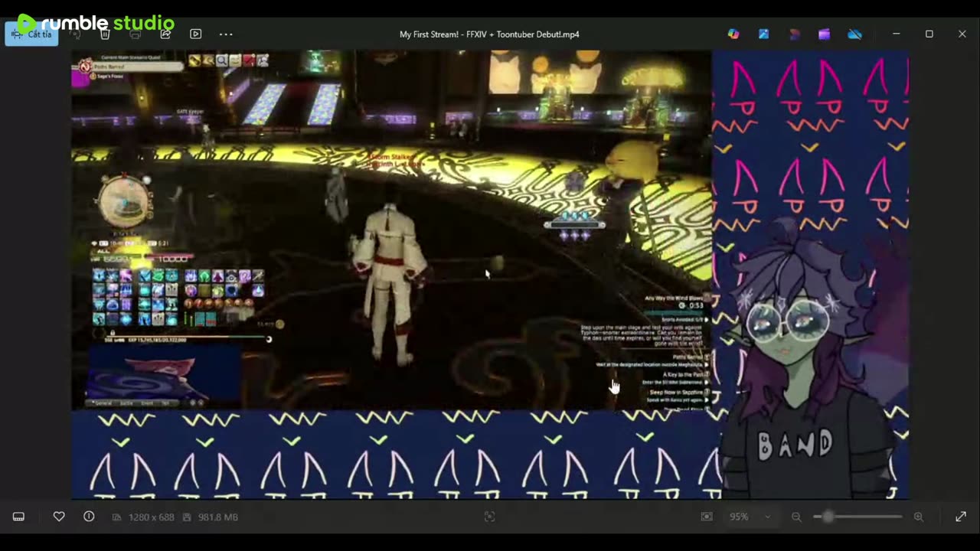980x551 pixels.
Task: Toggle the filmstrip icon in the bottom bar
Action: click(x=18, y=517)
